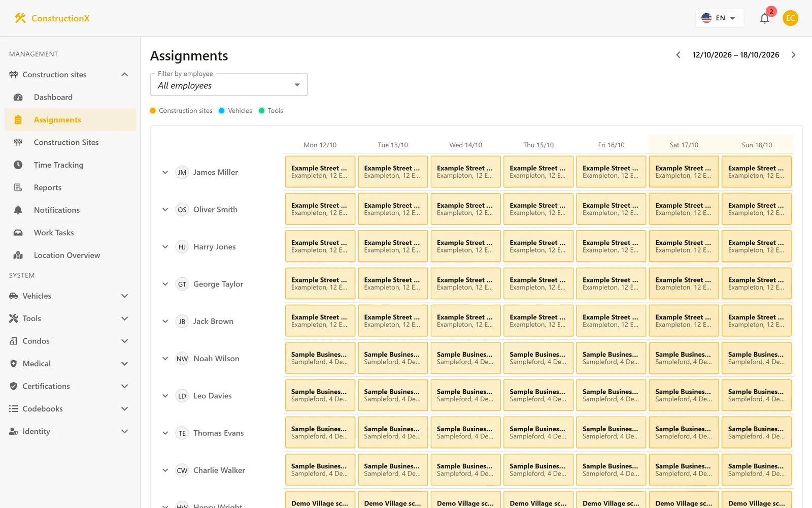Expand George Taylor's row chevron
This screenshot has width=812, height=508.
pos(165,284)
